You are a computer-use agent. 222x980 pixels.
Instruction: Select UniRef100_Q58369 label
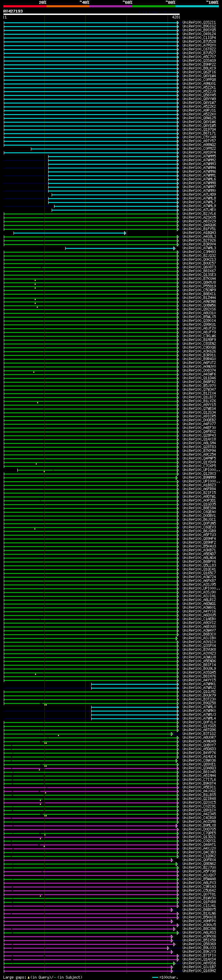(x=199, y=944)
